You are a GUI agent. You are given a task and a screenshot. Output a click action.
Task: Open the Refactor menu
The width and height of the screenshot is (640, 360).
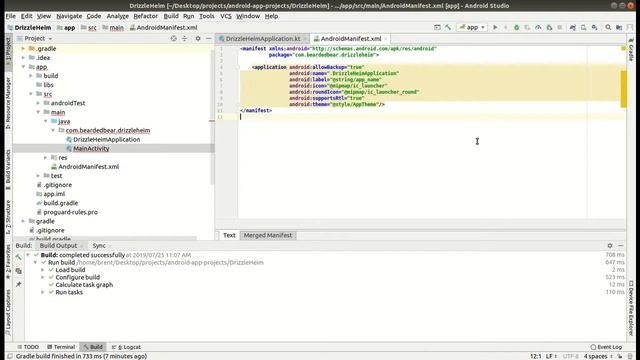(x=145, y=16)
